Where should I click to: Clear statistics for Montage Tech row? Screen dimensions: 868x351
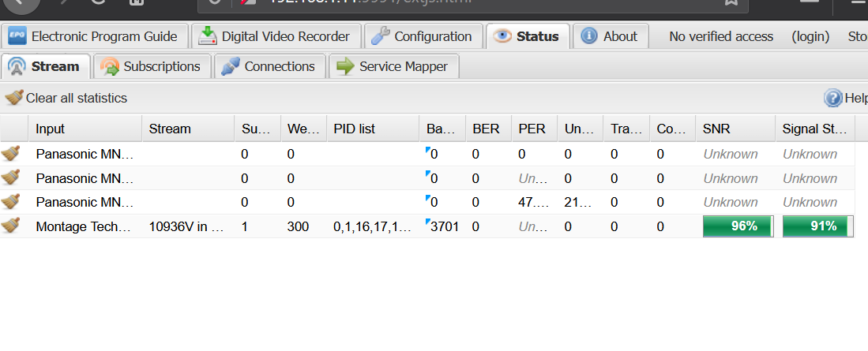[x=11, y=226]
